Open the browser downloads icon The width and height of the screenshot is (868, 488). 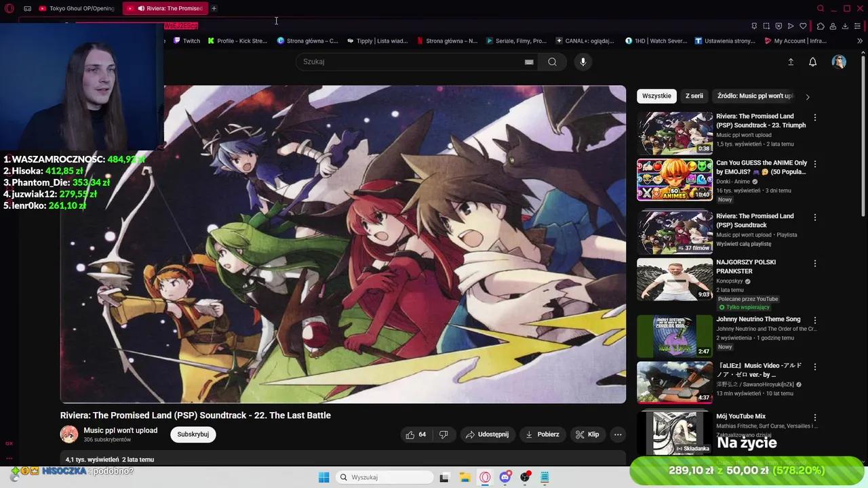coord(845,26)
